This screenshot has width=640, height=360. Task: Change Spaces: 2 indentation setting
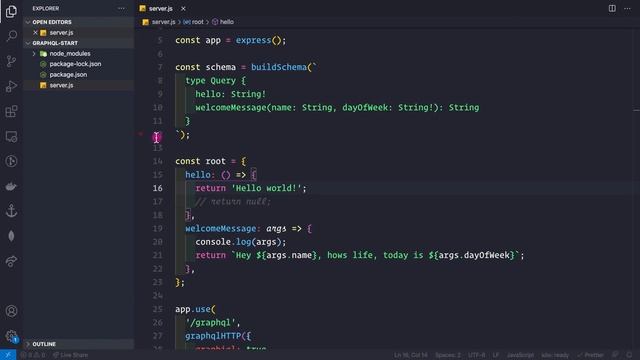(448, 355)
